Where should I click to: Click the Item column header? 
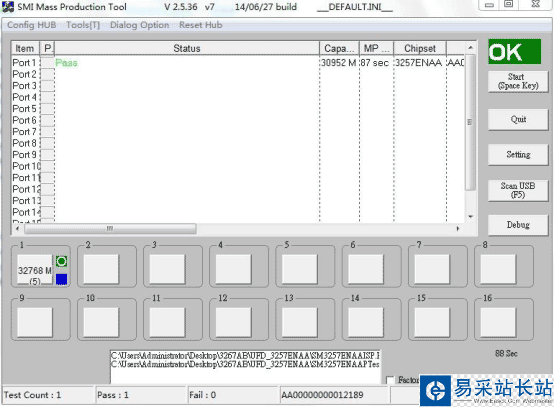(x=25, y=48)
